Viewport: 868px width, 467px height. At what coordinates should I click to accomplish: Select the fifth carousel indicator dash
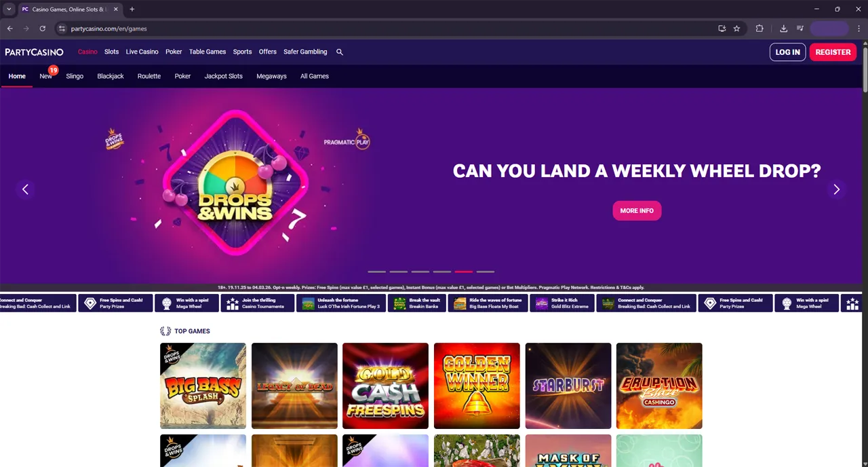tap(464, 272)
